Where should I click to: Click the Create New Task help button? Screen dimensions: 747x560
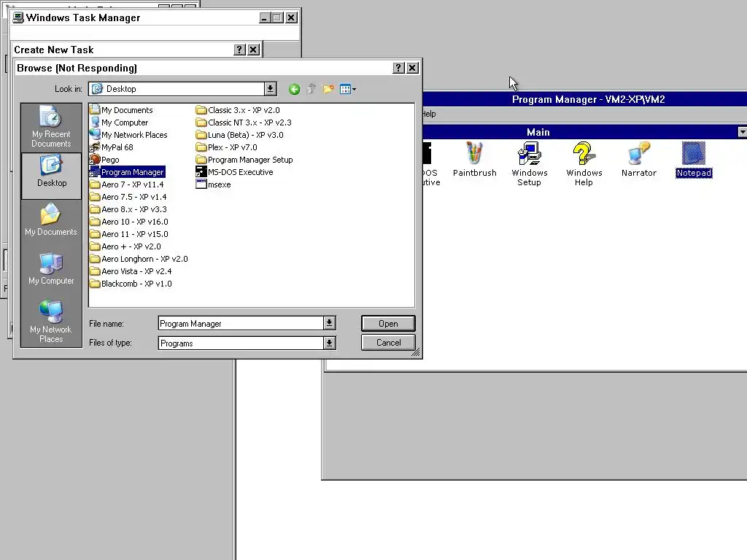239,50
